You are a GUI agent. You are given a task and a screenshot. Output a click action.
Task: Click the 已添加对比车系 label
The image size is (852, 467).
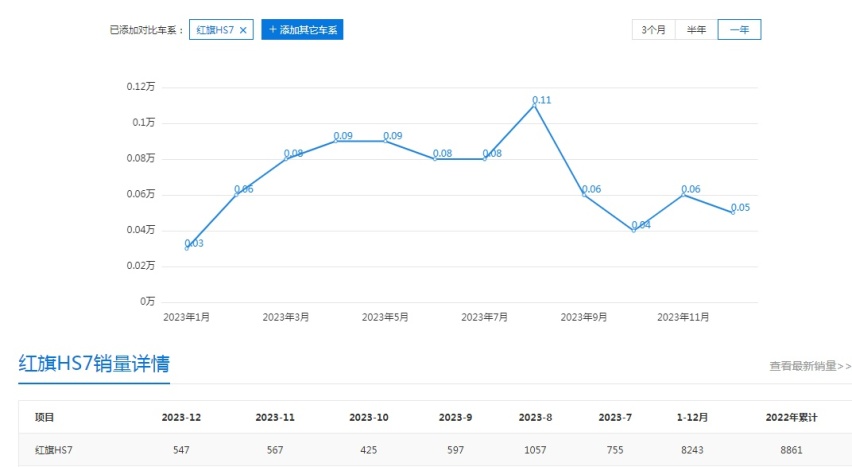coord(146,30)
